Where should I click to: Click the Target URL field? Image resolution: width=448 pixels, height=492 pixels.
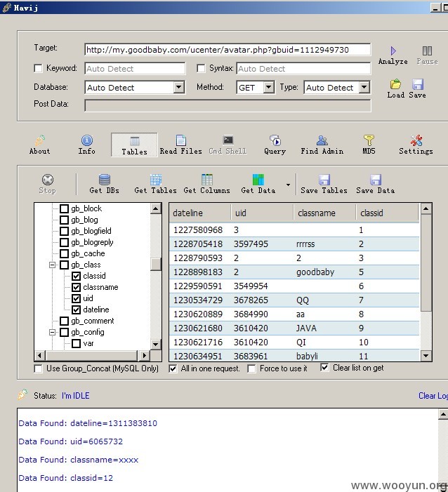click(x=228, y=50)
